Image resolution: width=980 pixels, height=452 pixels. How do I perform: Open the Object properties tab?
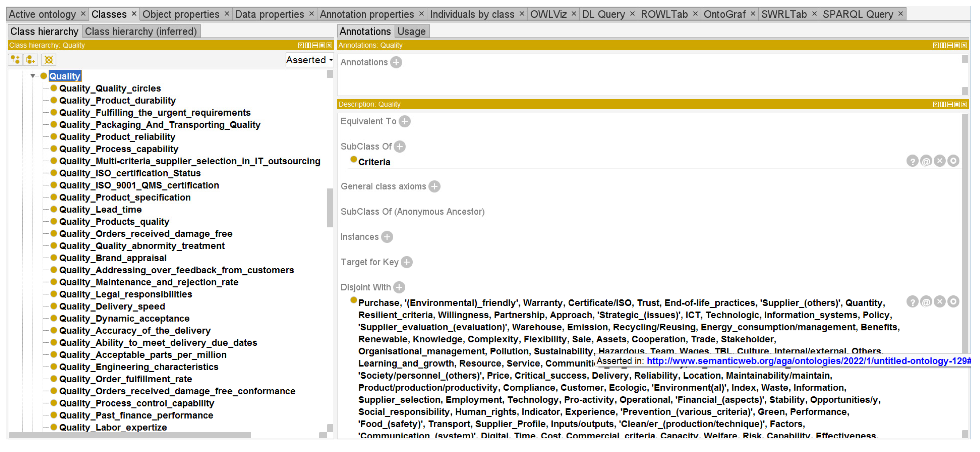pos(181,14)
